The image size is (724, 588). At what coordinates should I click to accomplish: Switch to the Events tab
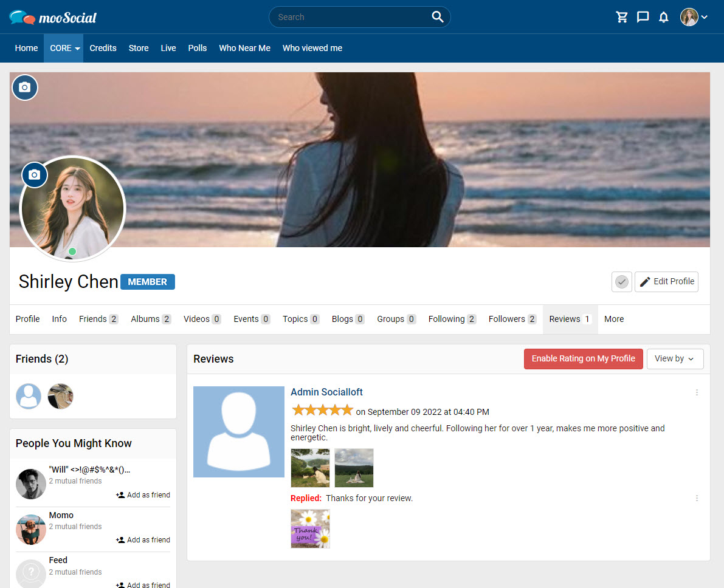pyautogui.click(x=252, y=319)
